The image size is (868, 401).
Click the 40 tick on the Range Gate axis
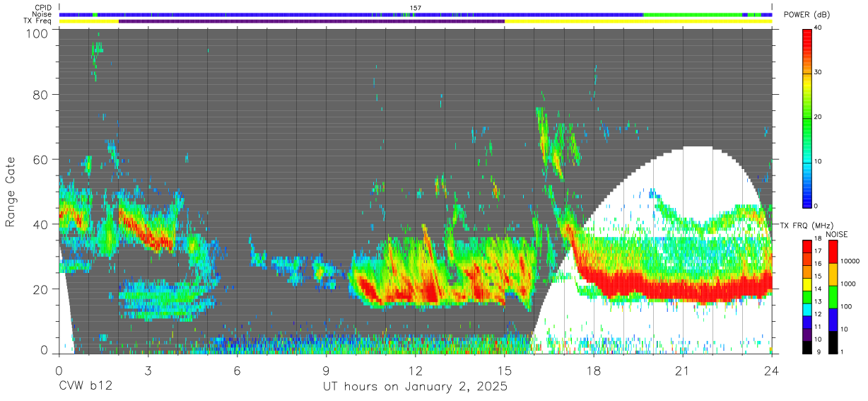[41, 224]
